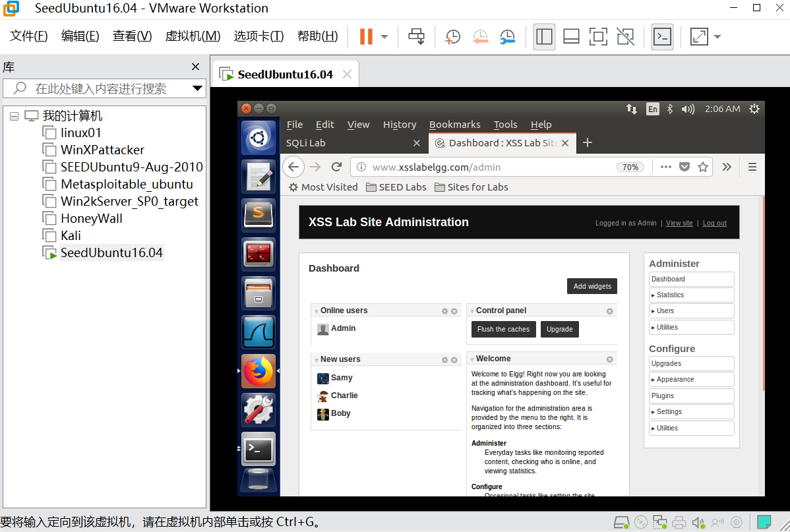
Task: Open Ubuntu dash search icon
Action: pyautogui.click(x=258, y=138)
